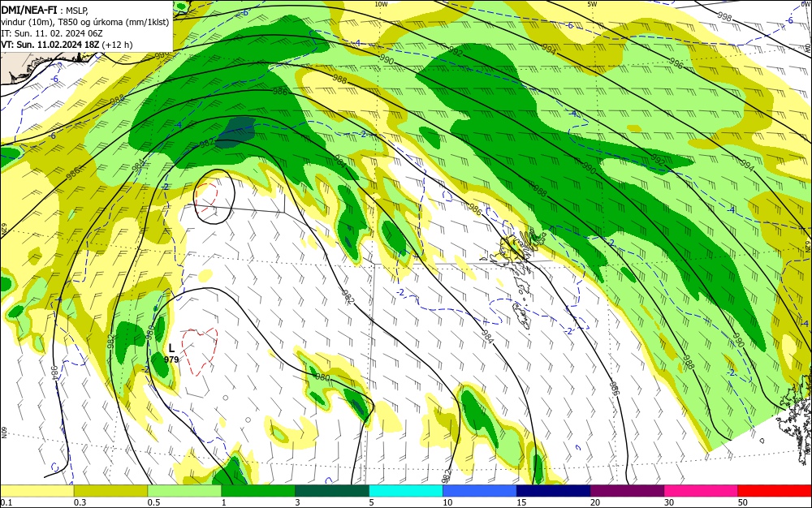Click the pink 30–50 mm legend swatch
Image resolution: width=812 pixels, height=508 pixels.
(702, 491)
